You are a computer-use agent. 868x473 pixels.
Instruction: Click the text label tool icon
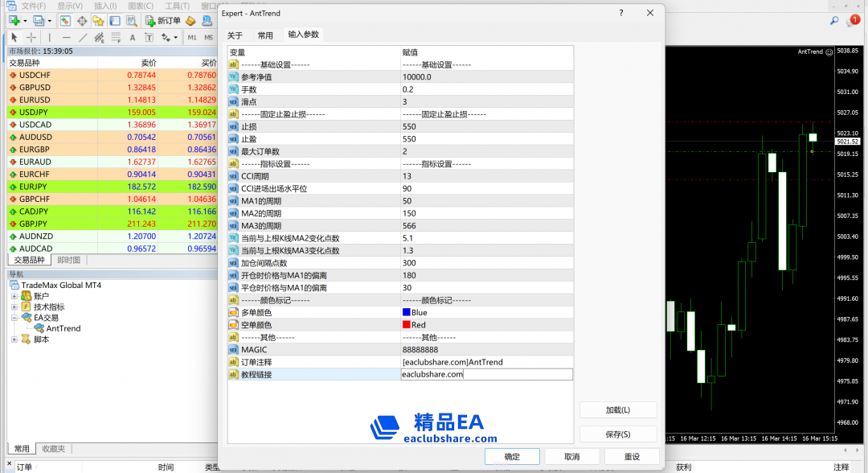click(149, 37)
